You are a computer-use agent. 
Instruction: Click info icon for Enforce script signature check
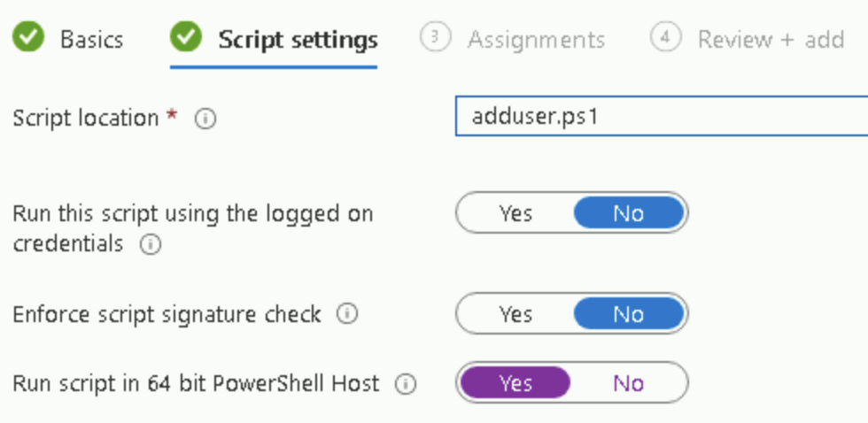(x=348, y=314)
